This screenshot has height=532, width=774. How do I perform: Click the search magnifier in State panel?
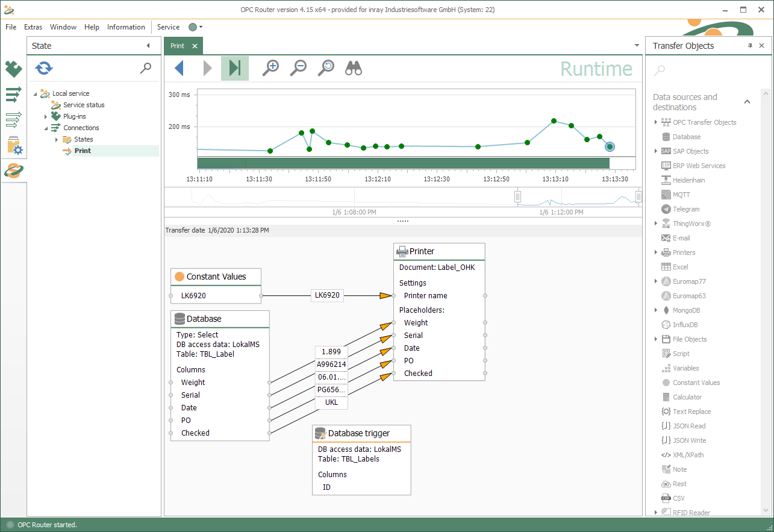[145, 68]
